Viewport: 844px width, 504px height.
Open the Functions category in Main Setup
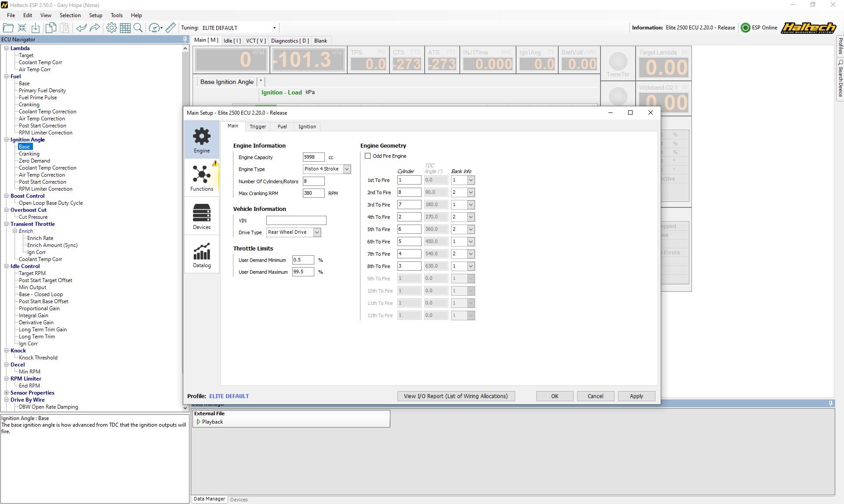(x=202, y=178)
